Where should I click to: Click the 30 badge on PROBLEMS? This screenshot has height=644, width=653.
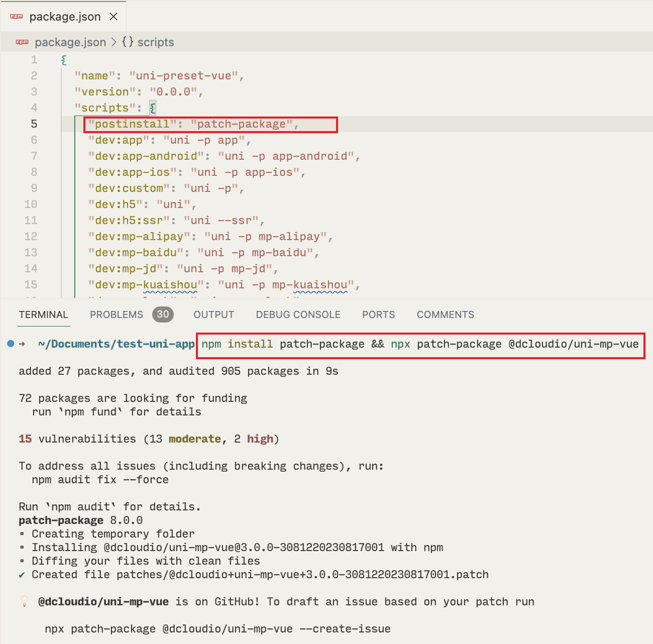coord(162,314)
